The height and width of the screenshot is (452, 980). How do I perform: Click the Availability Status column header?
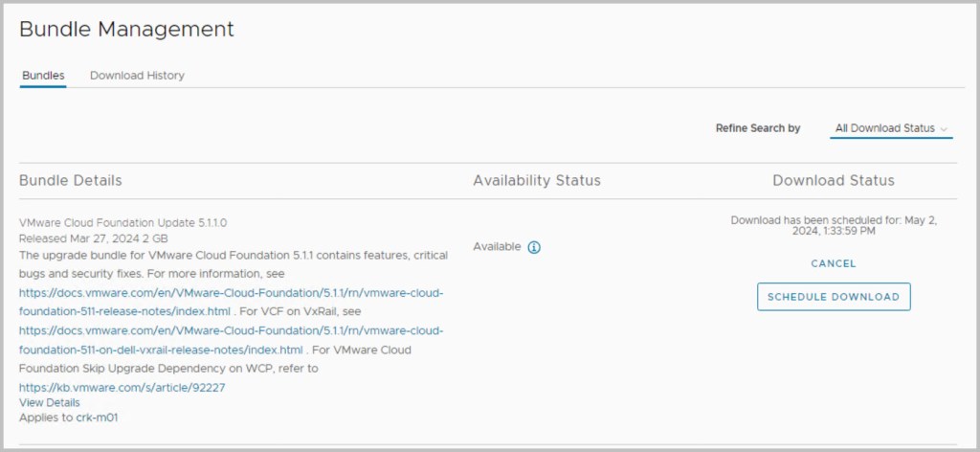click(536, 181)
